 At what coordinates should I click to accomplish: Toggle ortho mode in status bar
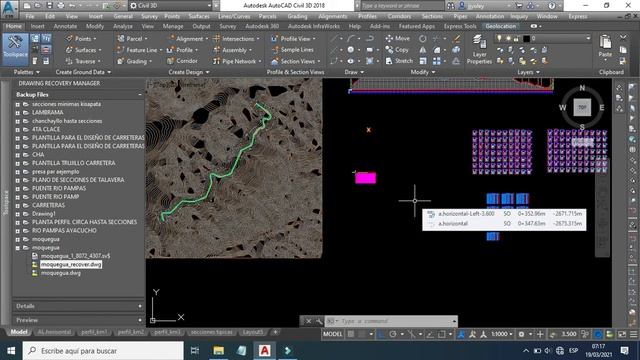[381, 334]
